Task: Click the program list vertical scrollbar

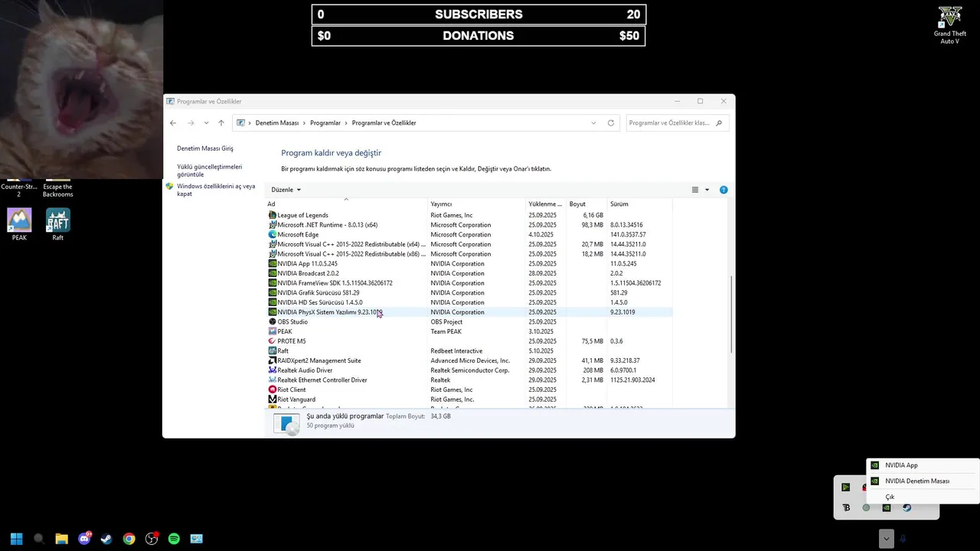Action: [731, 314]
